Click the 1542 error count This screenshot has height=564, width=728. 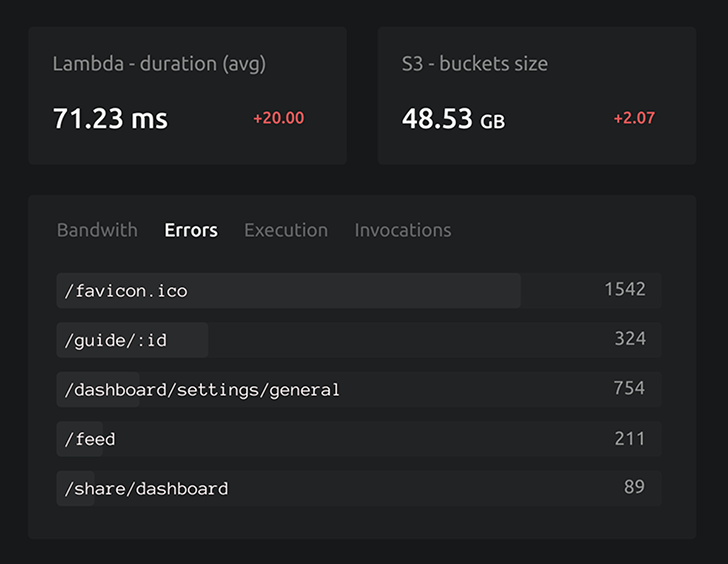point(624,289)
